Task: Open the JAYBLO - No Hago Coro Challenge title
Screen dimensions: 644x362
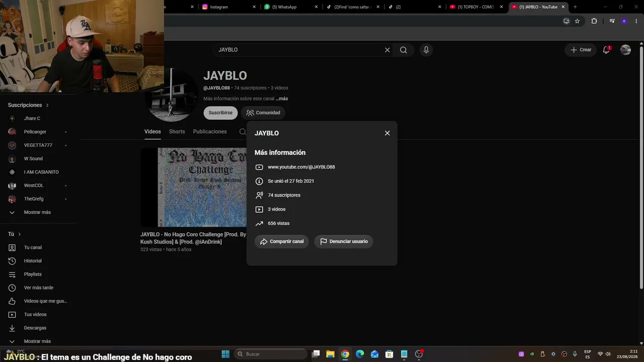Action: tap(193, 238)
